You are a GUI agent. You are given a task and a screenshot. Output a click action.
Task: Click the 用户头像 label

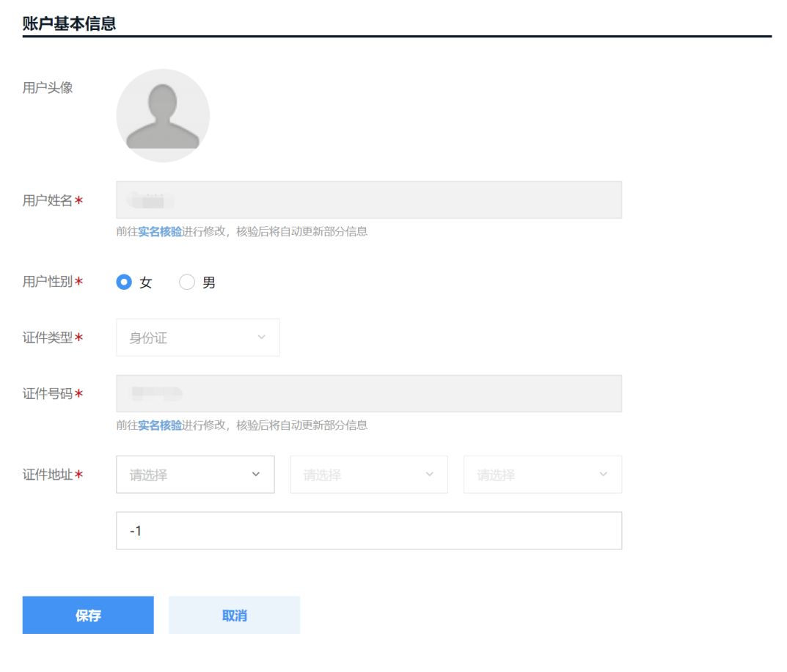point(48,88)
